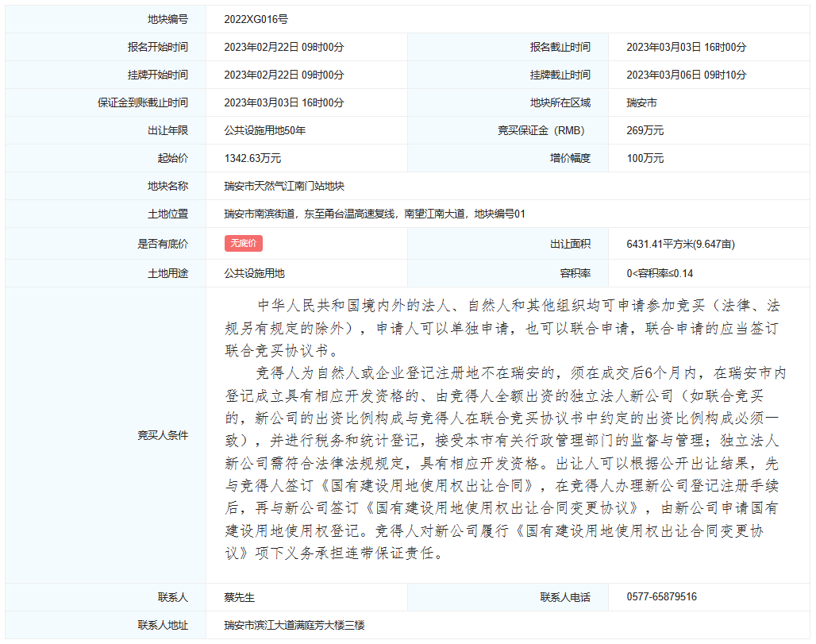Select the contact phone number 0577-65879516

(661, 596)
